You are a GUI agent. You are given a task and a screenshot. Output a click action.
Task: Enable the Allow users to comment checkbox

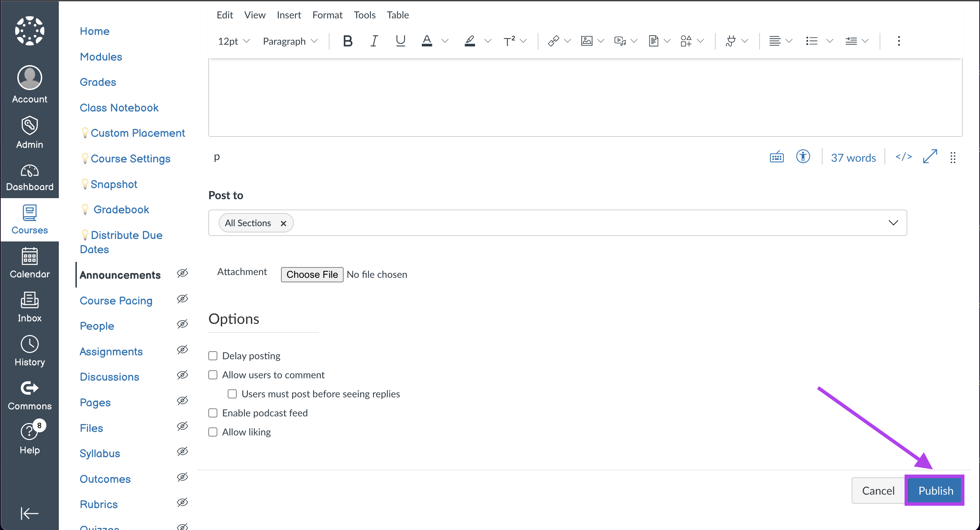tap(212, 375)
